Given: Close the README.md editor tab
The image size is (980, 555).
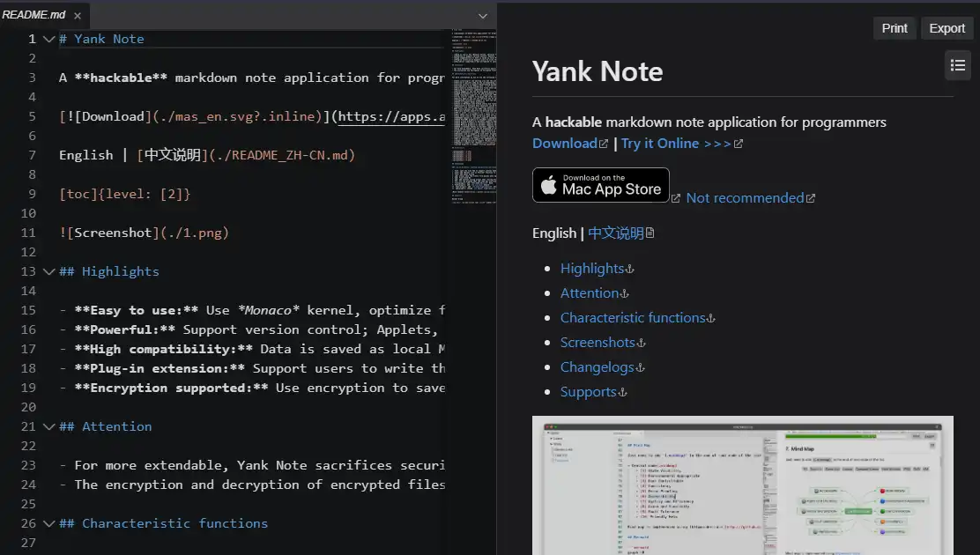Looking at the screenshot, I should pos(78,16).
